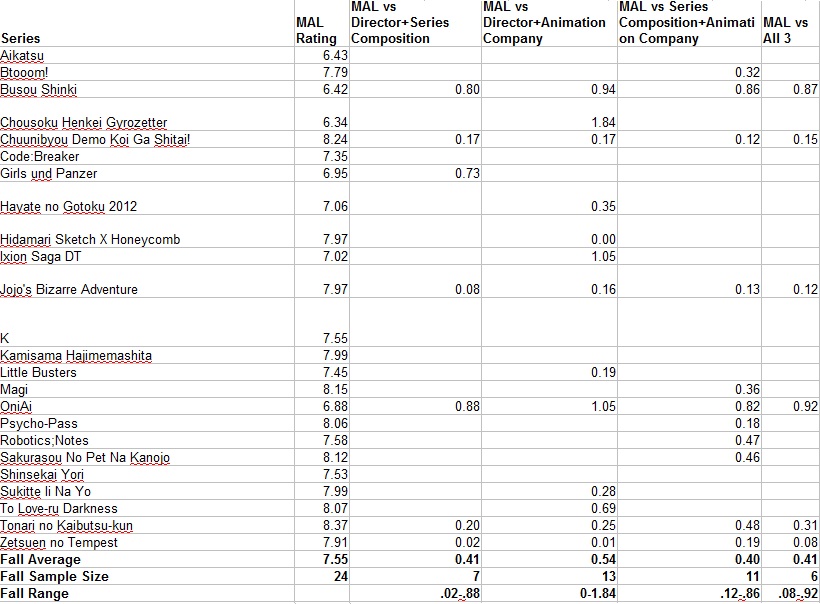Select the 0.00 value for Hidamari Sketch
Viewport: 820px width, 604px height.
(x=549, y=231)
